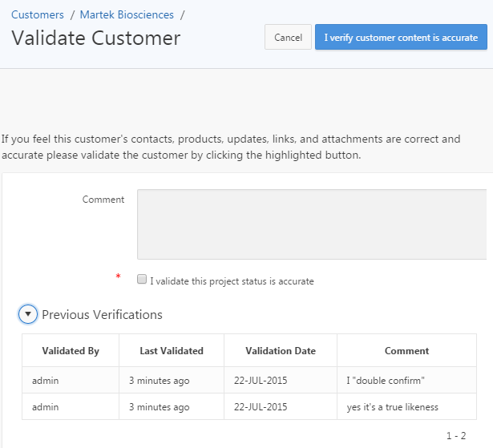
Task: Click the '1 - 2' pagination text
Action: point(456,436)
